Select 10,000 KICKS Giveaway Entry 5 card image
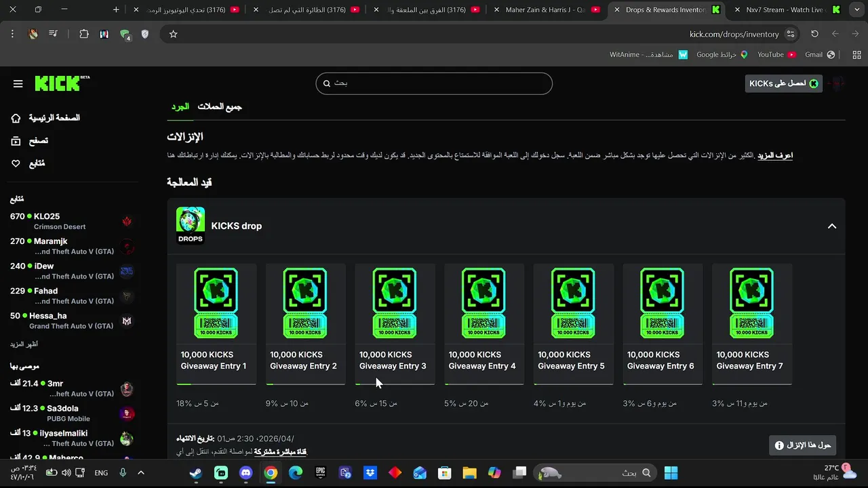Viewport: 868px width, 488px height. [574, 304]
